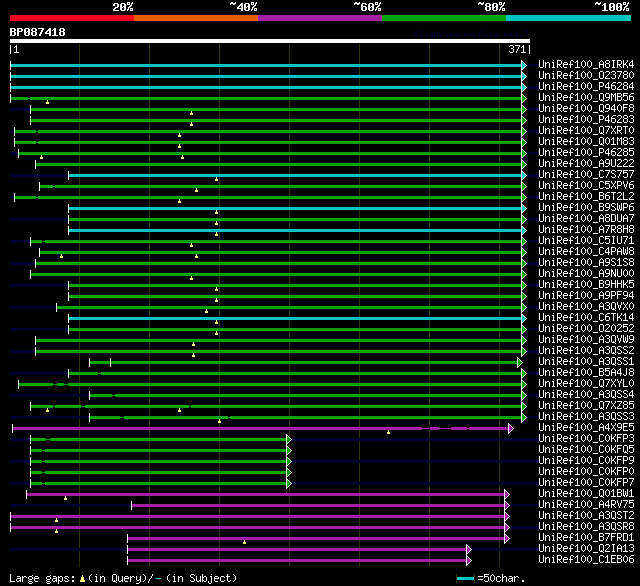Click hit label UniRef100_A8DUA7
This screenshot has width=640, height=586.
[586, 219]
